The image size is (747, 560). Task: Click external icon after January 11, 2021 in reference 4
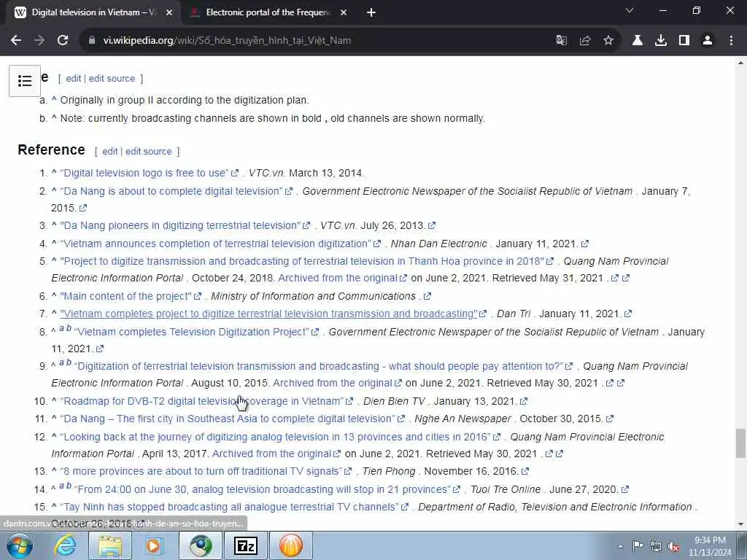(x=584, y=244)
